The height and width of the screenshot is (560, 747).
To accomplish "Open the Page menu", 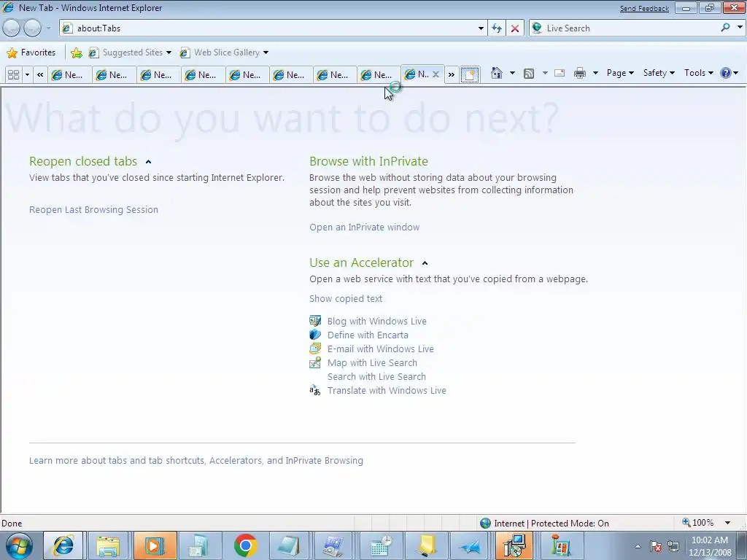I will point(620,73).
